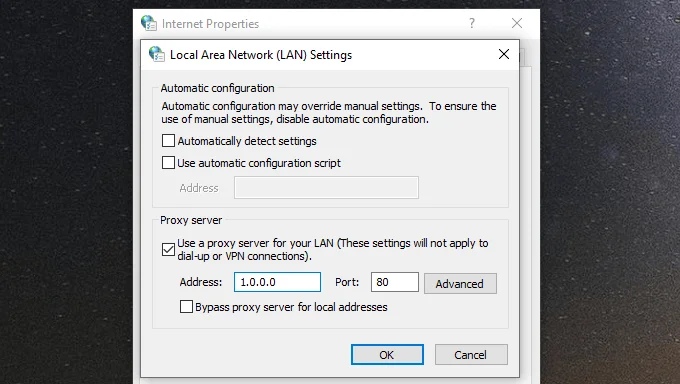Enable Automatically detect settings checkbox
Screen dimensions: 680x384
click(168, 141)
